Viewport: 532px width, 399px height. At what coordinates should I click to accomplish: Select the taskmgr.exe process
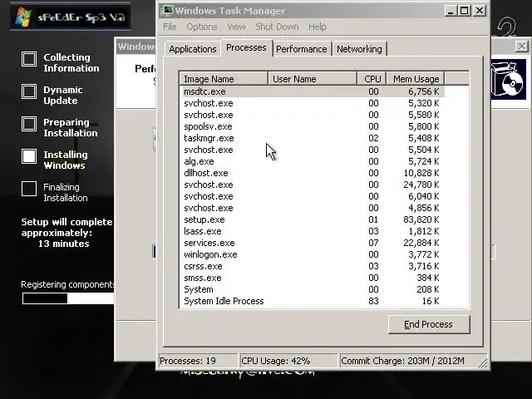[313, 138]
